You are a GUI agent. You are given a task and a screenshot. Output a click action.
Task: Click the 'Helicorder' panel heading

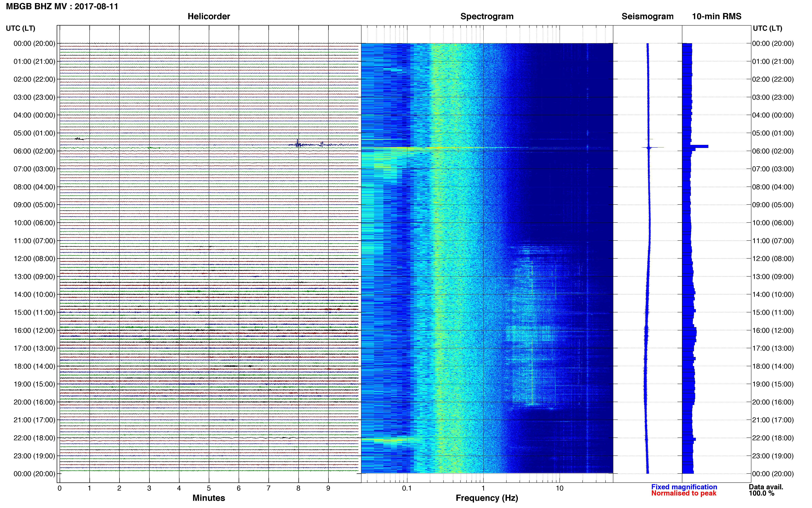208,16
